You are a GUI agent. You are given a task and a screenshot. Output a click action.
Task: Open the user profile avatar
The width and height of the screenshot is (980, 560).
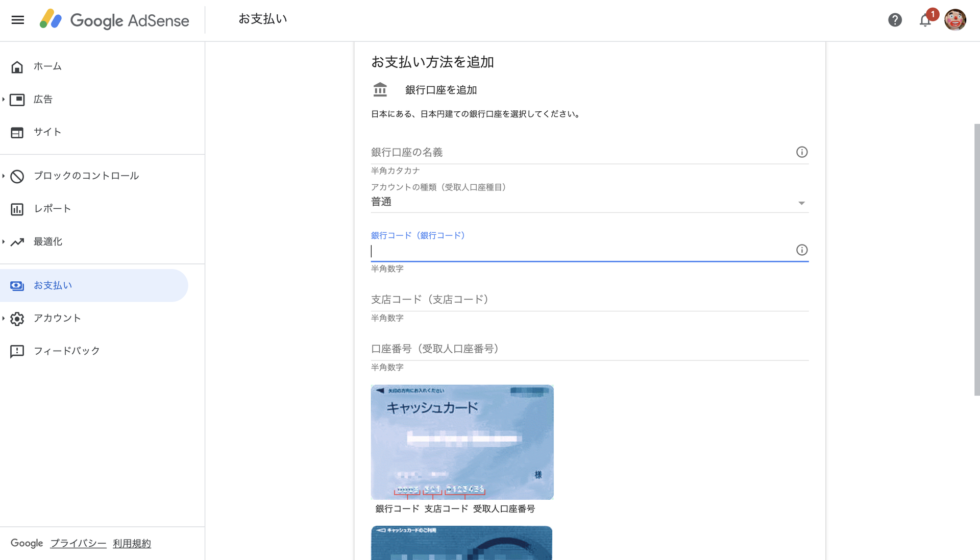coord(955,20)
